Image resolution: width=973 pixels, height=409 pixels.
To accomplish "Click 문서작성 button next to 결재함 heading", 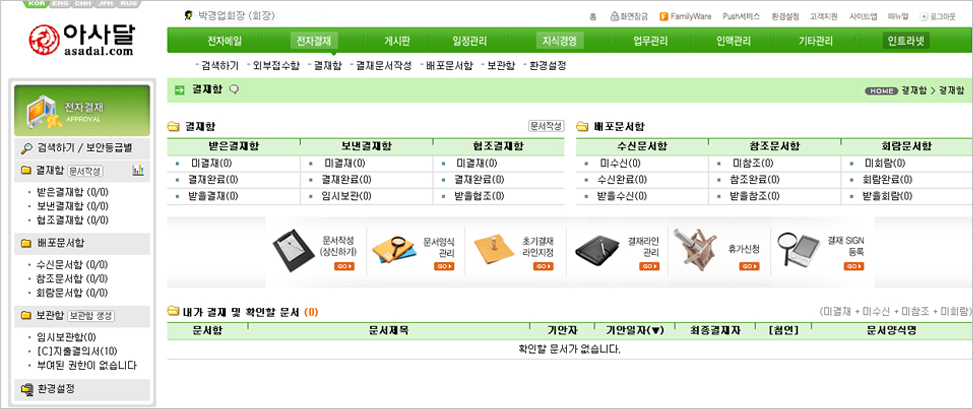I will (546, 127).
